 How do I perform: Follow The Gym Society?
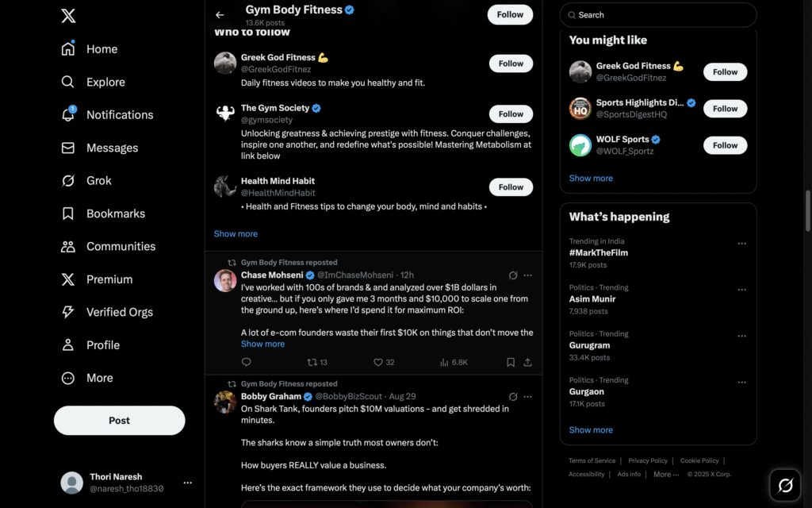click(511, 114)
